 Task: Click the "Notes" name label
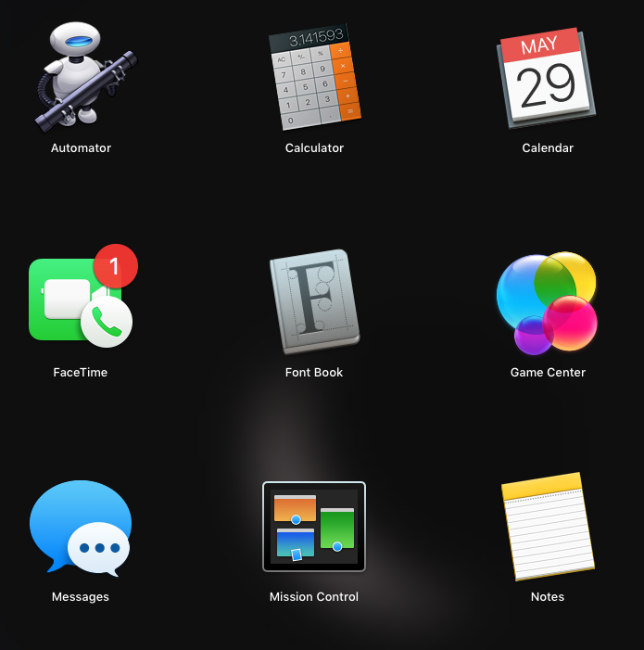[548, 597]
